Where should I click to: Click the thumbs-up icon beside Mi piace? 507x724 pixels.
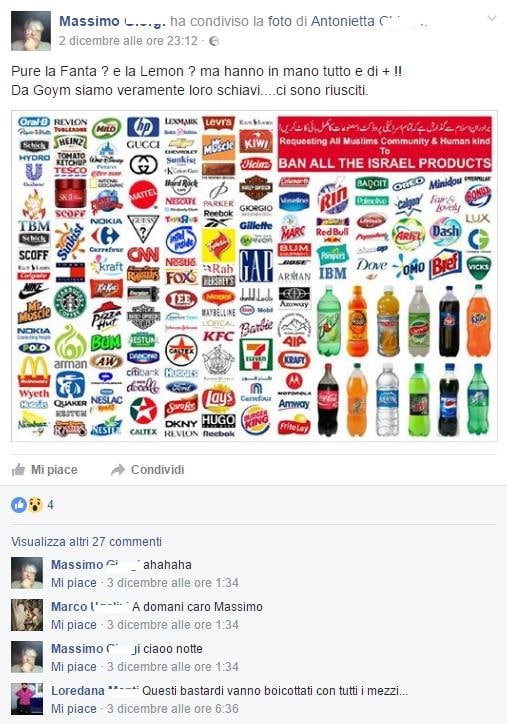tap(18, 470)
